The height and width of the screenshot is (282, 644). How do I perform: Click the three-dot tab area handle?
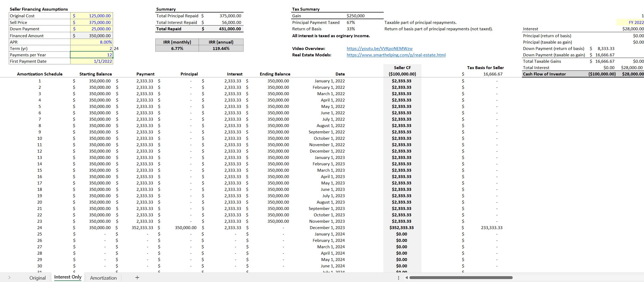pyautogui.click(x=398, y=277)
